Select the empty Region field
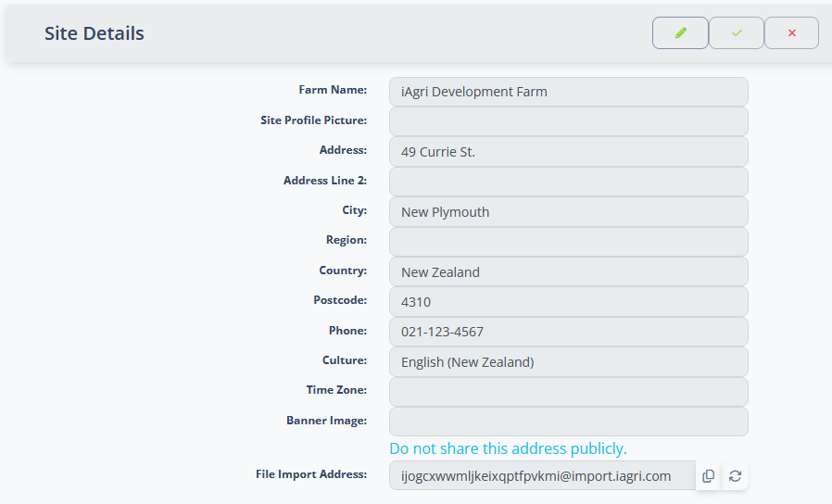The width and height of the screenshot is (832, 504). tap(568, 242)
